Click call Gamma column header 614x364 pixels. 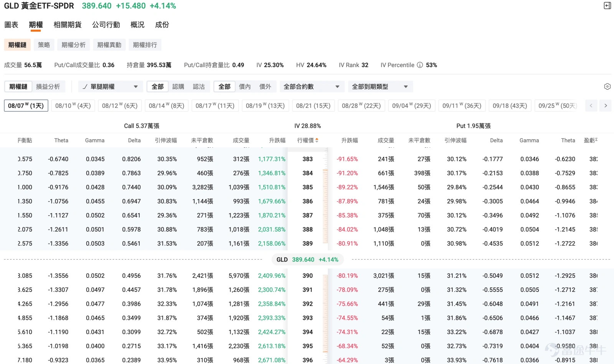point(95,140)
